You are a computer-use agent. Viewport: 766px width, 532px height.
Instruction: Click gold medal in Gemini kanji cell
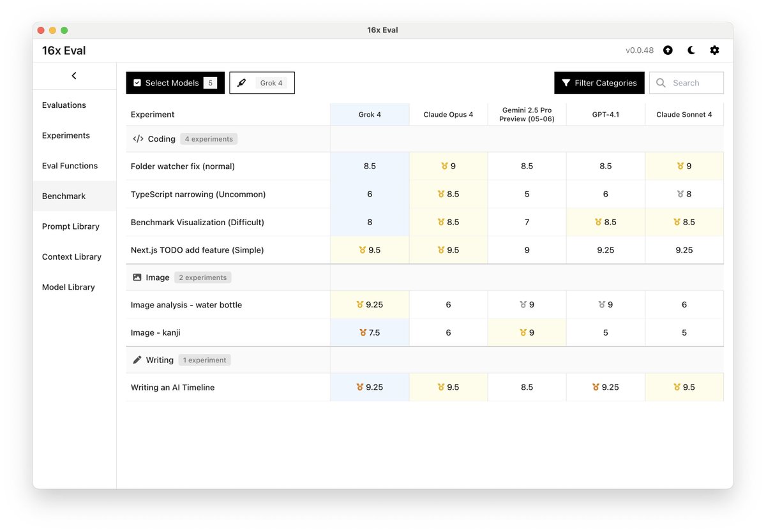(x=523, y=332)
